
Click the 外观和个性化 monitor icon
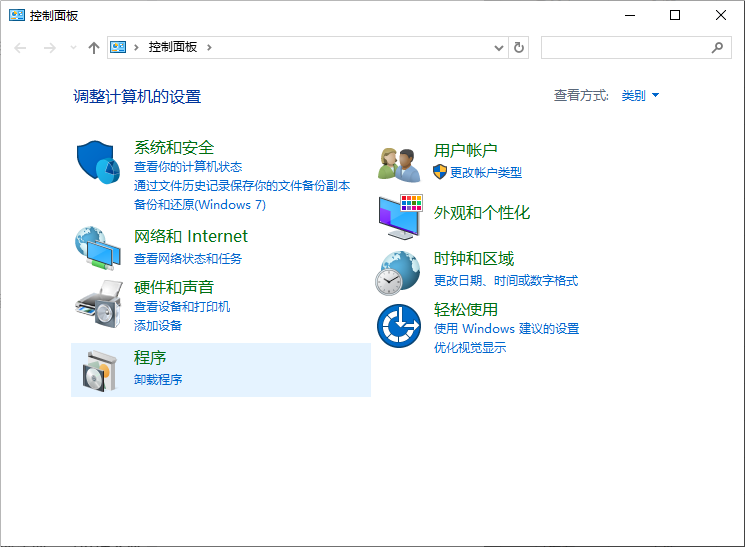pyautogui.click(x=401, y=216)
